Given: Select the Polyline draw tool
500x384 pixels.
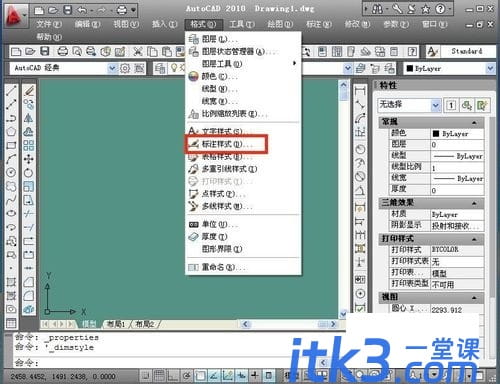Looking at the screenshot, I should 11,118.
